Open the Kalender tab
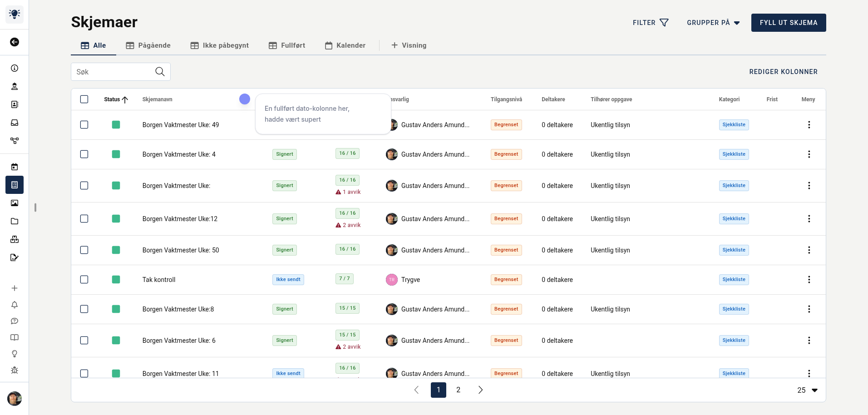 click(x=345, y=45)
